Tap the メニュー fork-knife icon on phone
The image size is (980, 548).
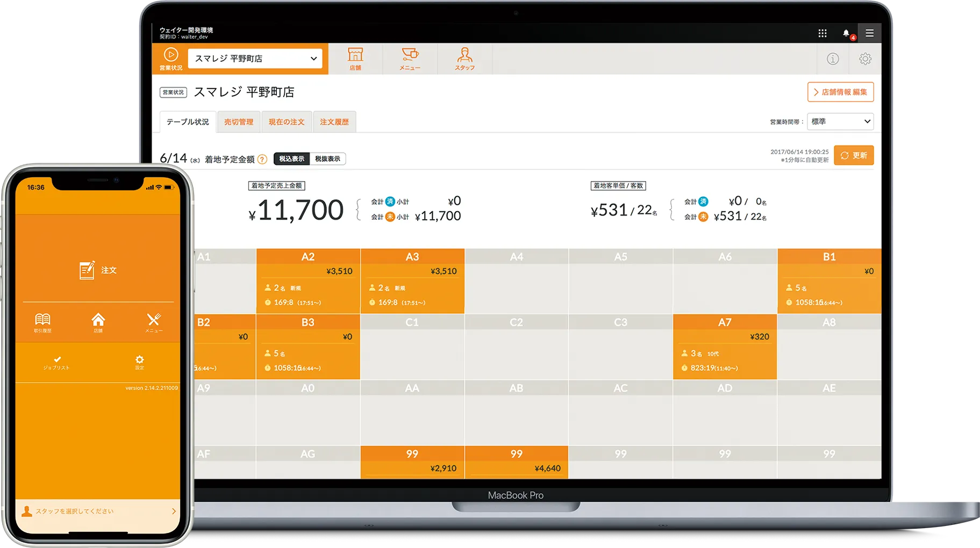point(154,323)
